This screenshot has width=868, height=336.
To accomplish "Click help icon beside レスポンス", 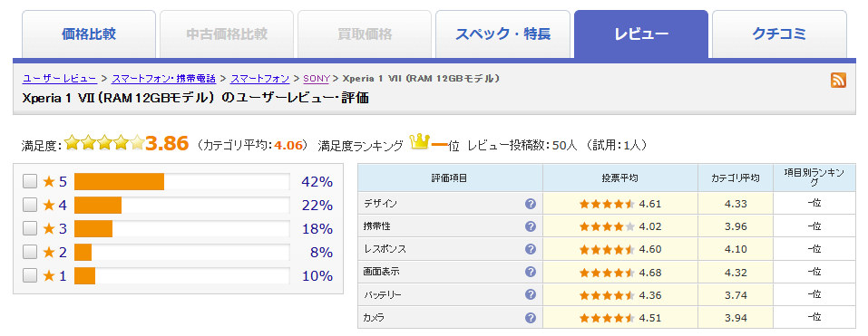I will (531, 249).
